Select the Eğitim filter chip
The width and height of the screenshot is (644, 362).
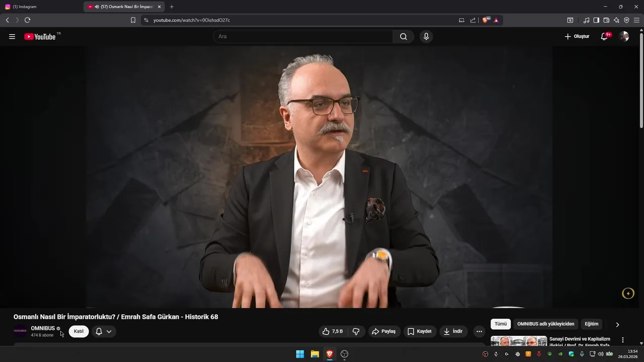(592, 324)
